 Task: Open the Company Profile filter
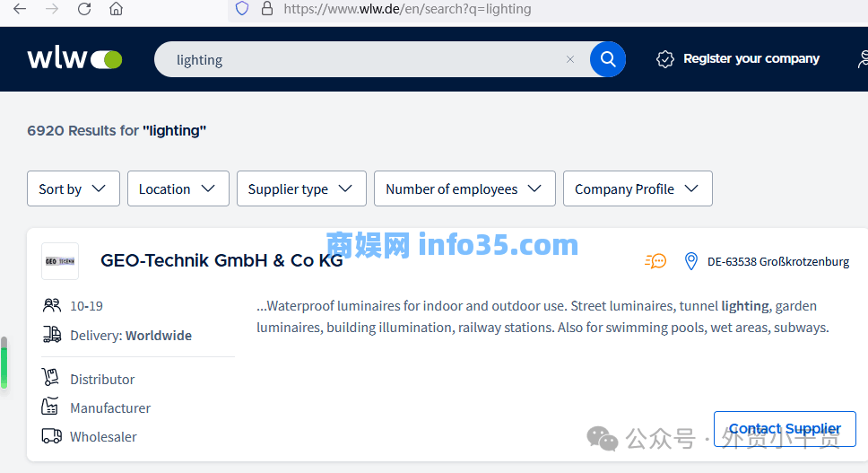[x=638, y=188]
